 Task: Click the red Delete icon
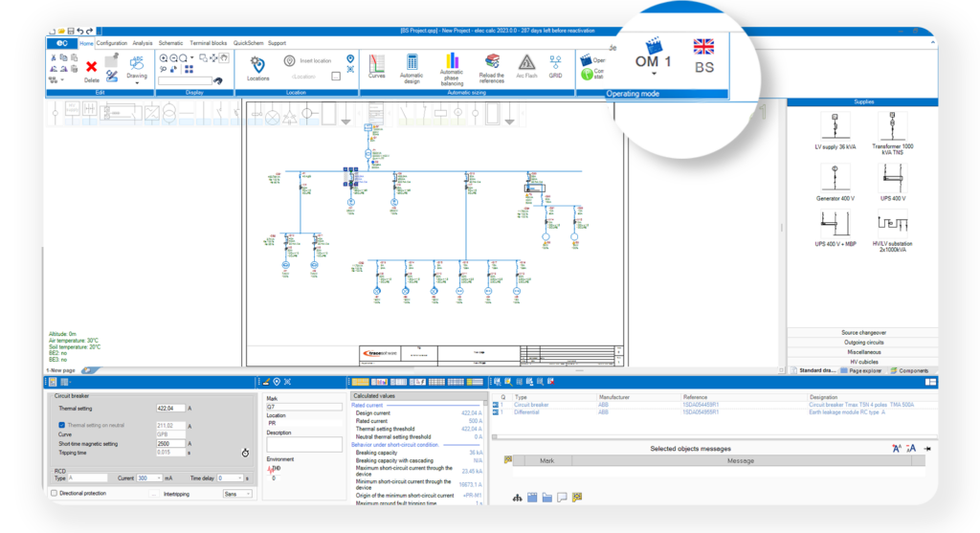92,68
